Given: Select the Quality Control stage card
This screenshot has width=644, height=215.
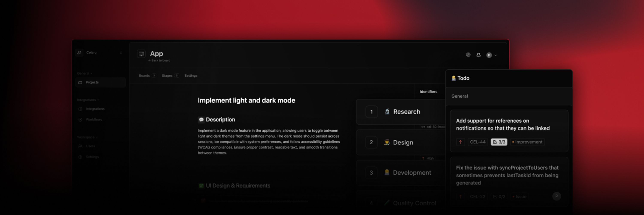Looking at the screenshot, I should pos(401,203).
